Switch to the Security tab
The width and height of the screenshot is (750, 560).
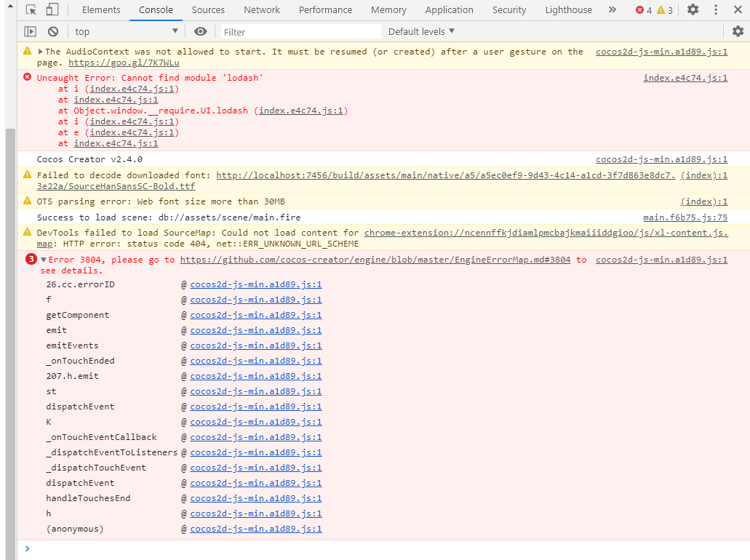pos(509,9)
